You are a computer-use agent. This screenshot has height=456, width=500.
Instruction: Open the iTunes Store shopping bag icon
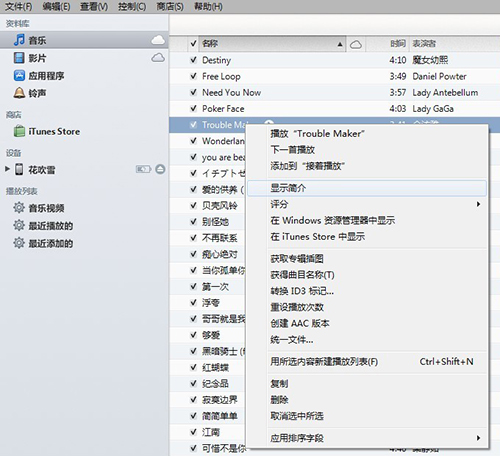pyautogui.click(x=19, y=131)
